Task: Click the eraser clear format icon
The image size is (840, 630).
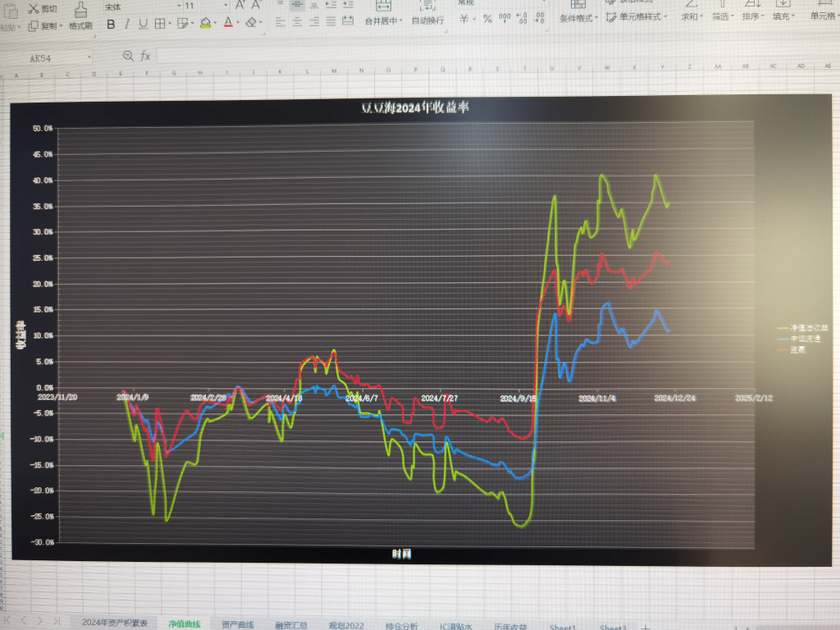Action: (x=252, y=23)
